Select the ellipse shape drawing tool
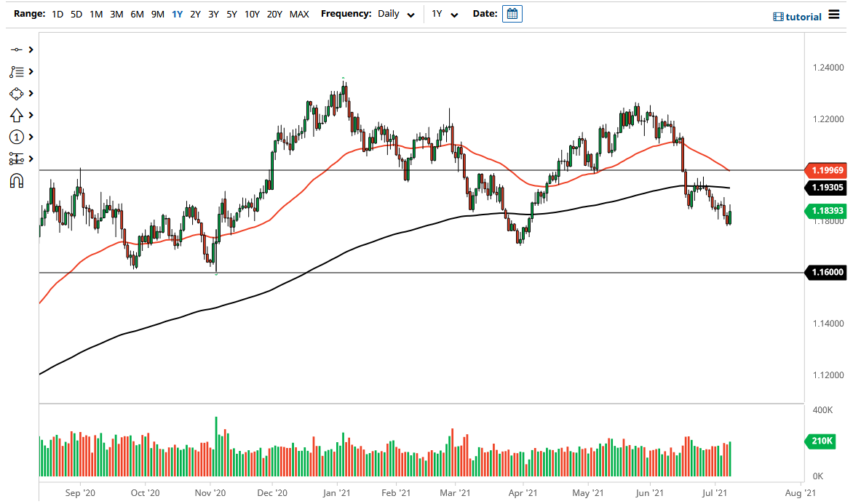Screen dimensions: 853x504 pos(17,93)
